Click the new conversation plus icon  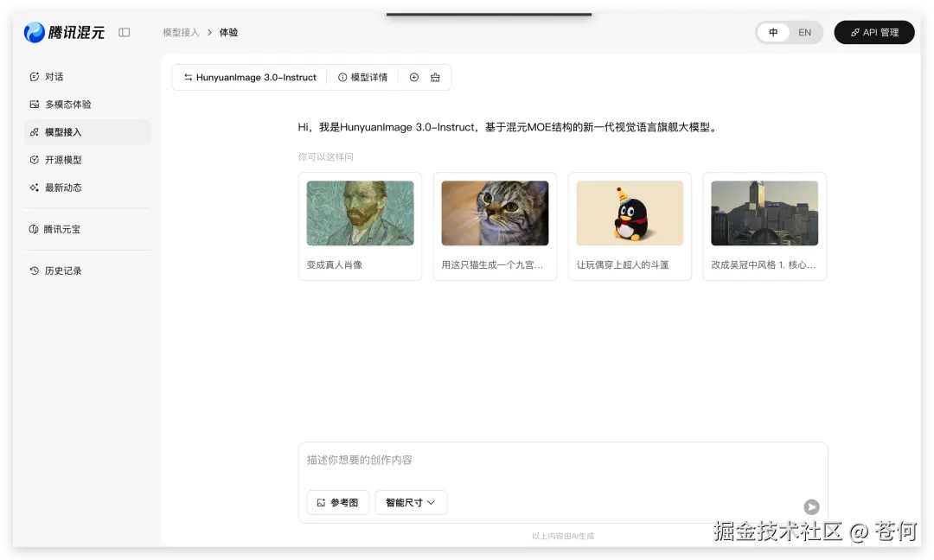pyautogui.click(x=413, y=77)
